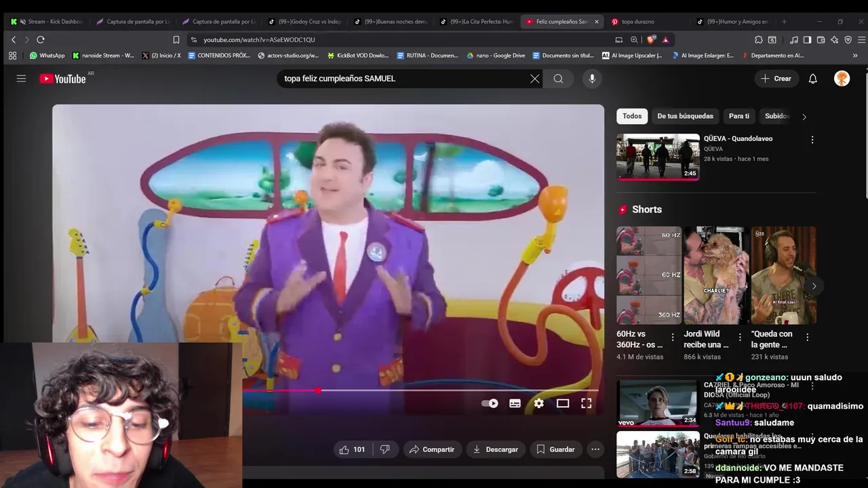
Task: Expand hidden bookmarks with double chevron
Action: tap(854, 56)
